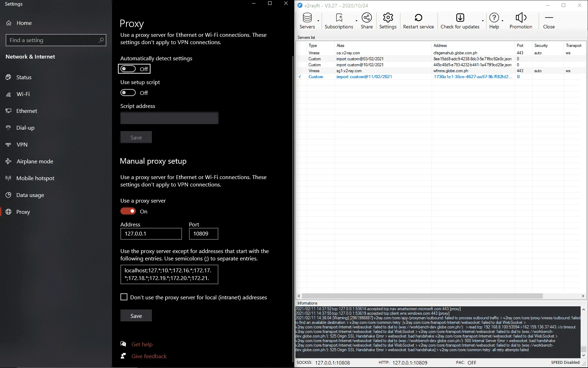
Task: Click the Find a setting search box
Action: (x=56, y=40)
